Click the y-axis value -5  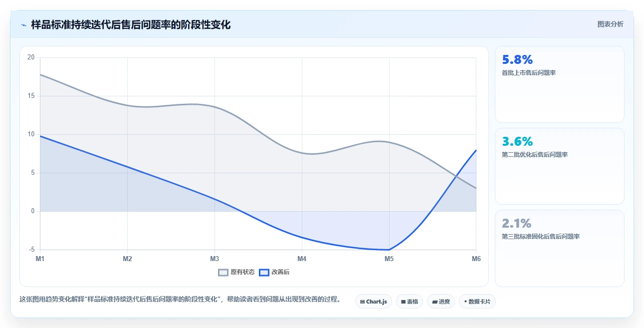point(32,250)
